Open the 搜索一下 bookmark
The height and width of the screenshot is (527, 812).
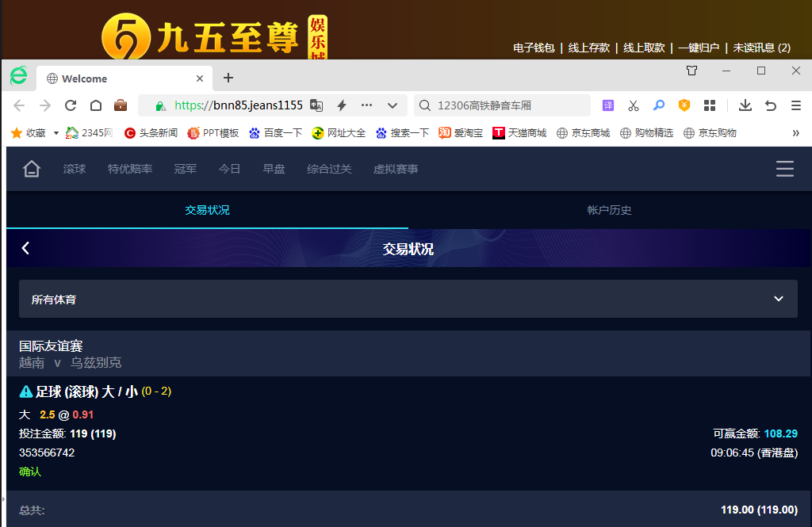click(402, 133)
